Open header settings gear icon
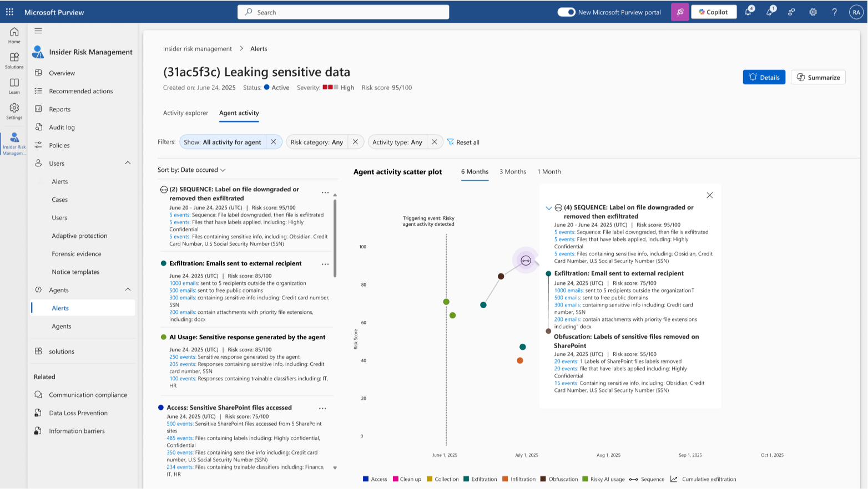868x489 pixels. pyautogui.click(x=813, y=12)
